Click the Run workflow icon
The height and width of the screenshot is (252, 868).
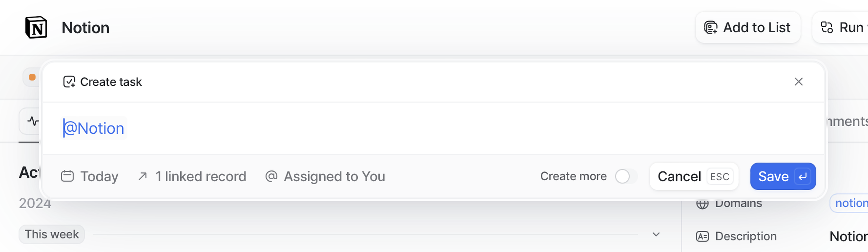[x=827, y=28]
